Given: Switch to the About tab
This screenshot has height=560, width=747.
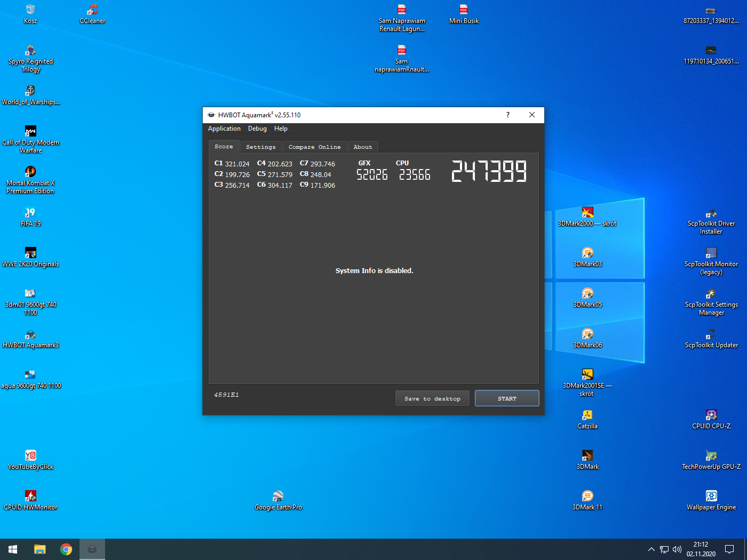Looking at the screenshot, I should (x=363, y=147).
